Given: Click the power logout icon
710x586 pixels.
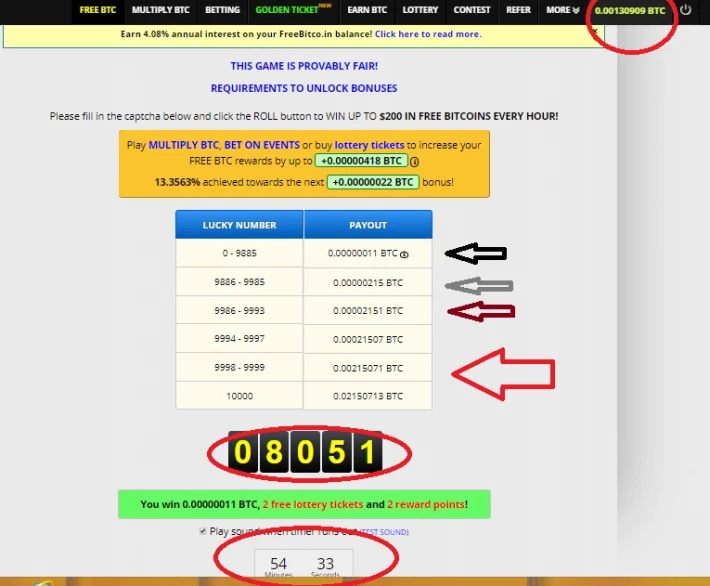Looking at the screenshot, I should click(686, 10).
